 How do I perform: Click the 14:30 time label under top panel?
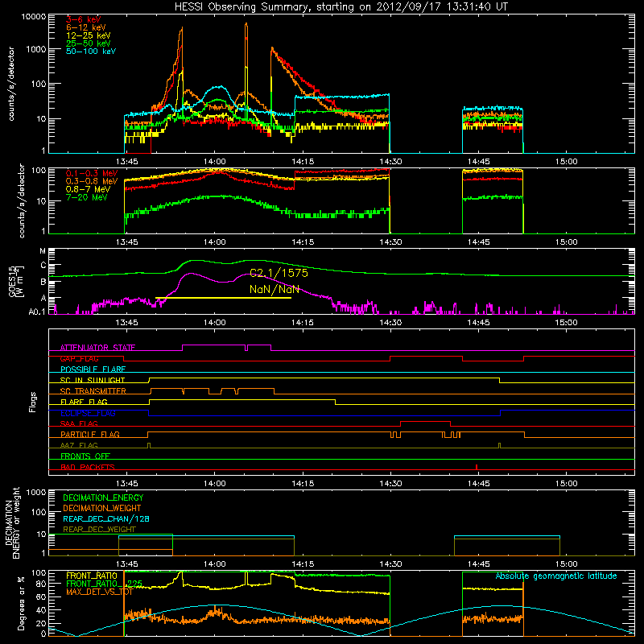tap(390, 162)
